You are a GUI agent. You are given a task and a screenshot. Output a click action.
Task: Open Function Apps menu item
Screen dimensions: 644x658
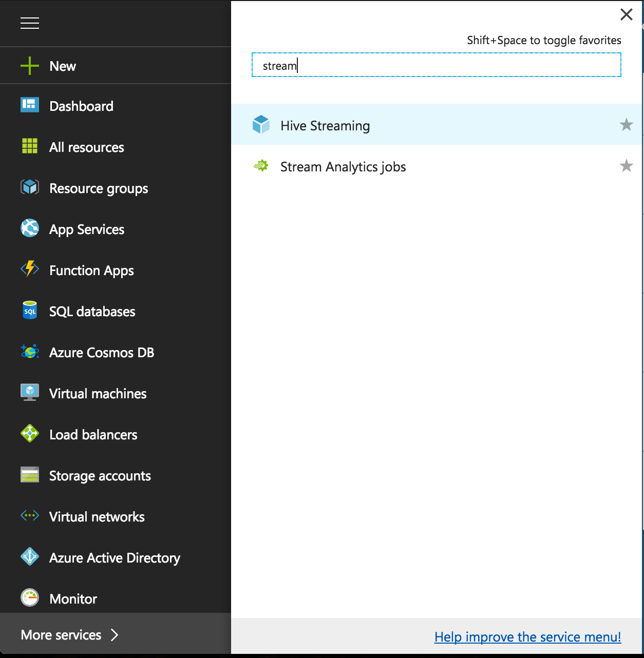tap(91, 271)
